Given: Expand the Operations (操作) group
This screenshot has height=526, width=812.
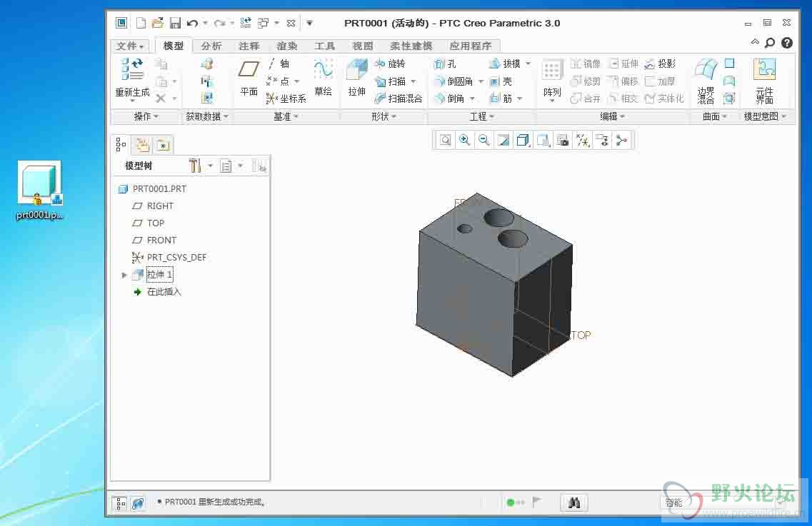Looking at the screenshot, I should (x=146, y=116).
